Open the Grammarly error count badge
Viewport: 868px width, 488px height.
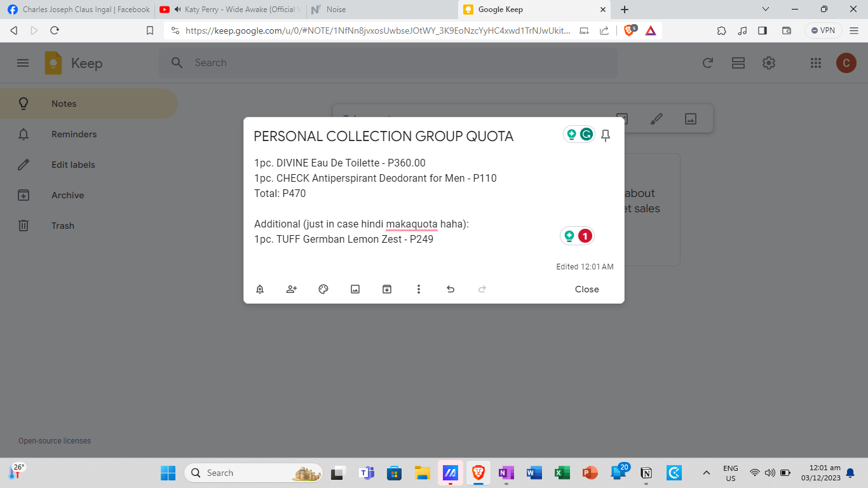pyautogui.click(x=585, y=236)
